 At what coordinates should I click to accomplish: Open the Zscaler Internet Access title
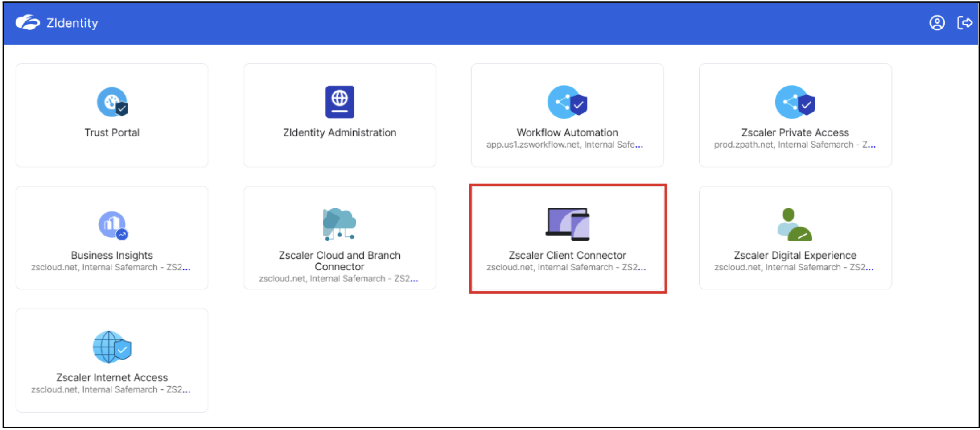[x=112, y=377]
